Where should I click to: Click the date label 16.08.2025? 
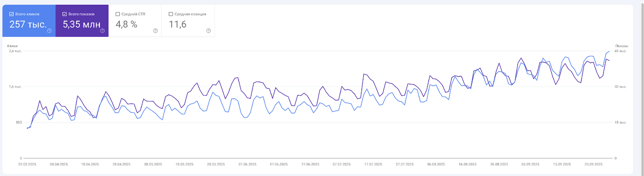tap(468, 164)
